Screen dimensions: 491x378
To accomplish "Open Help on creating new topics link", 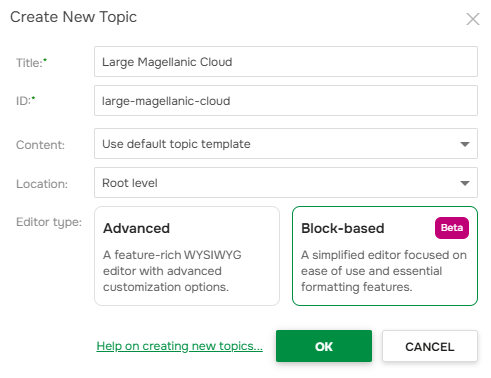I will (x=179, y=346).
